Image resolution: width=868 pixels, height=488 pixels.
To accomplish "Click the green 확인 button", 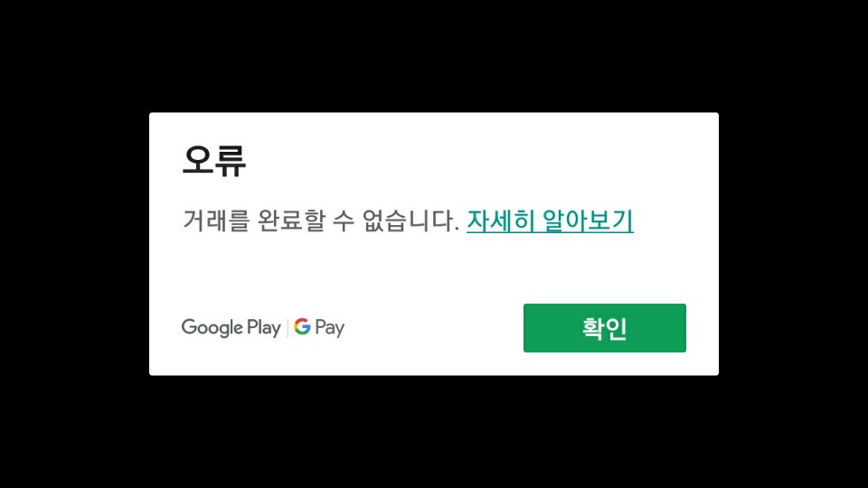I will [605, 327].
